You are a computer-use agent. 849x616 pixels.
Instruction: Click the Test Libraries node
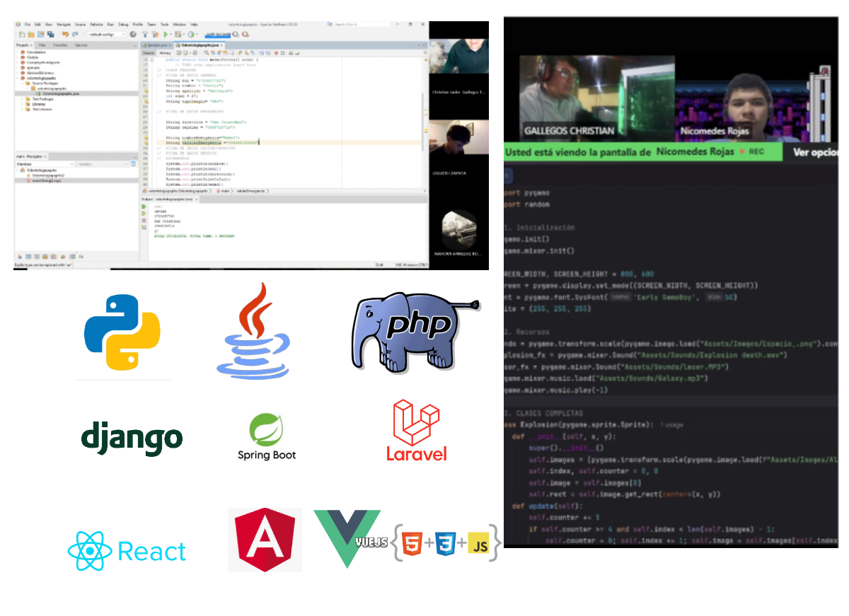tap(41, 109)
